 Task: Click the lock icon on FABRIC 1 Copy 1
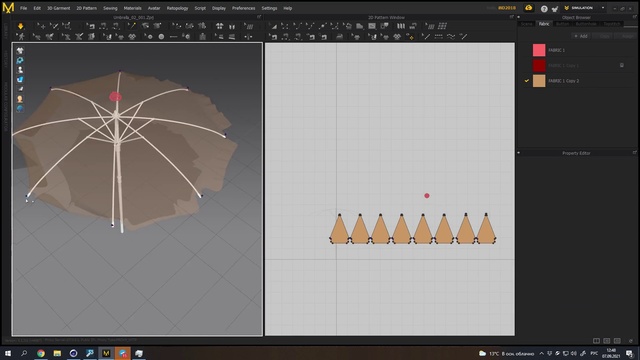click(622, 65)
